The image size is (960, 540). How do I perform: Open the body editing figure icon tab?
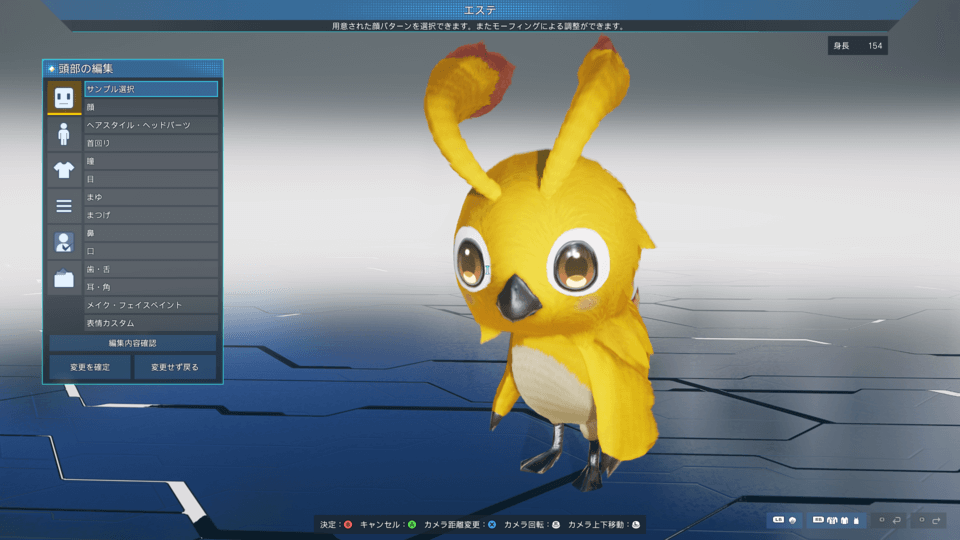[x=64, y=134]
